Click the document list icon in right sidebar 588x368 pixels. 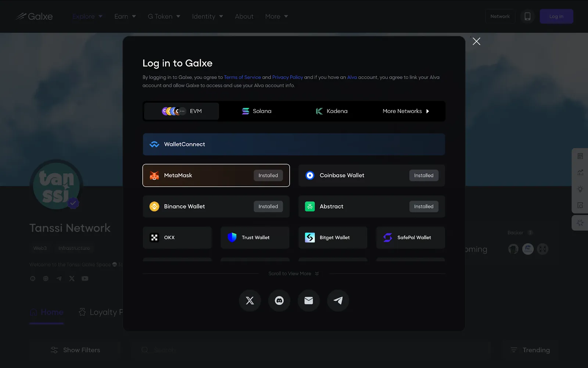coord(580,156)
